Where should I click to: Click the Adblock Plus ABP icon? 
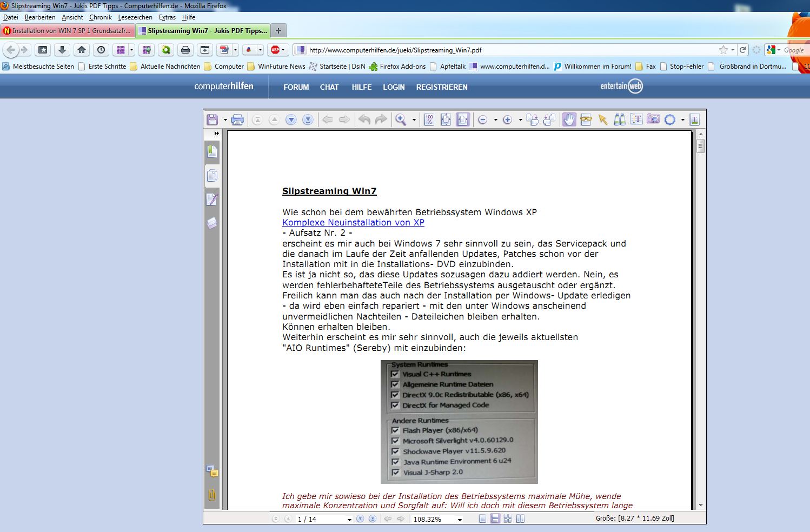coord(275,50)
